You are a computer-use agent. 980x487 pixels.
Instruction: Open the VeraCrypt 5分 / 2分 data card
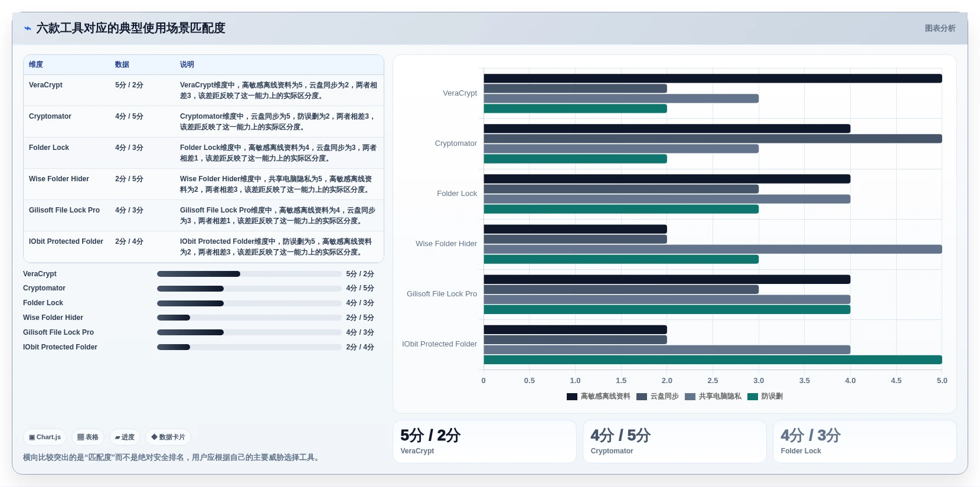tap(485, 442)
